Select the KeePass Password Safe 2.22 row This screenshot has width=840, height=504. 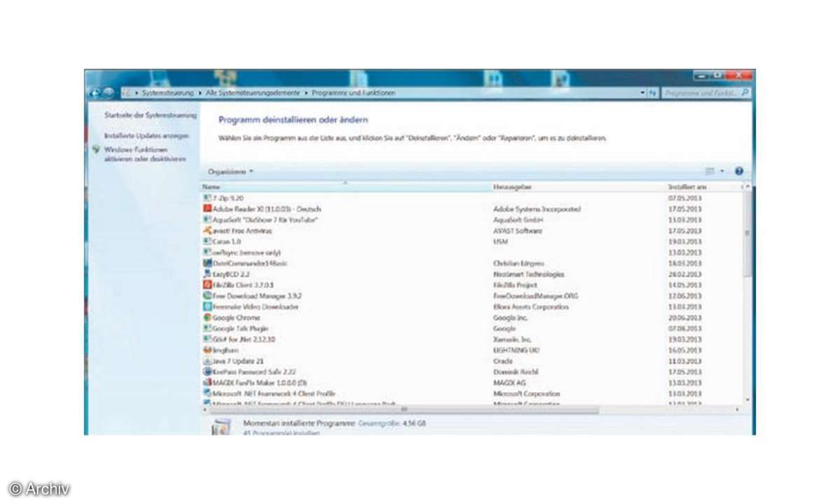click(471, 372)
